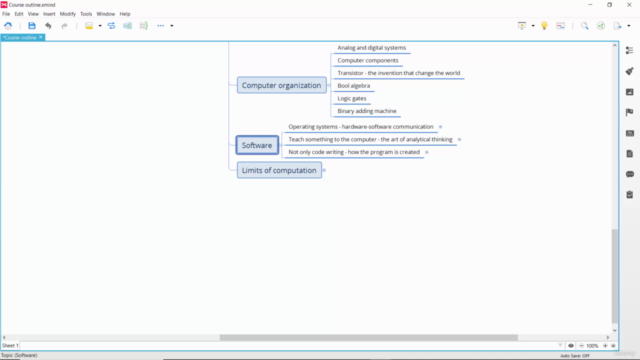This screenshot has height=360, width=640.
Task: Insert a new topic using the yellow Topic icon
Action: [89, 26]
